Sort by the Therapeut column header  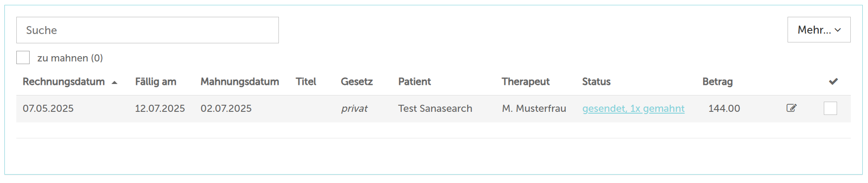point(525,82)
